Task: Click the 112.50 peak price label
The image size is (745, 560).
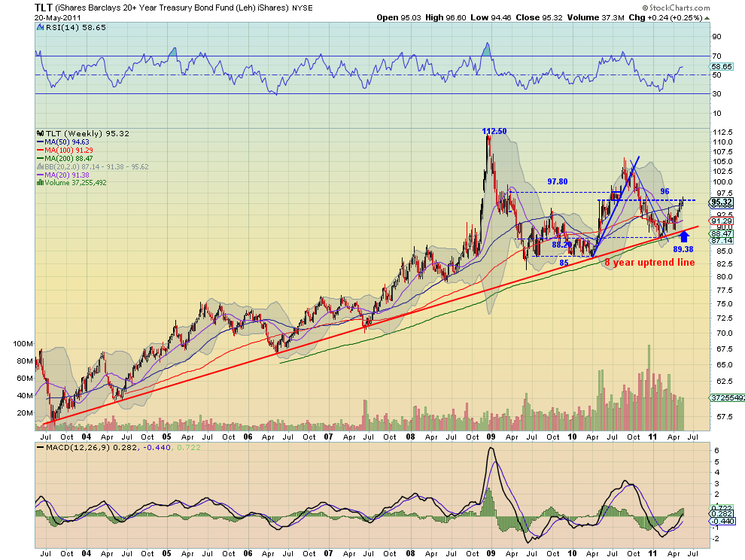Action: click(494, 131)
